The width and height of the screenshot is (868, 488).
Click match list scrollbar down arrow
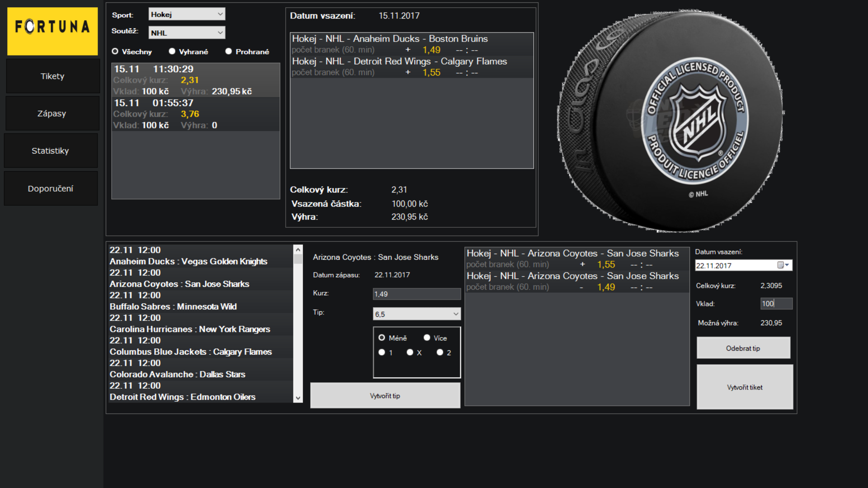pyautogui.click(x=298, y=398)
